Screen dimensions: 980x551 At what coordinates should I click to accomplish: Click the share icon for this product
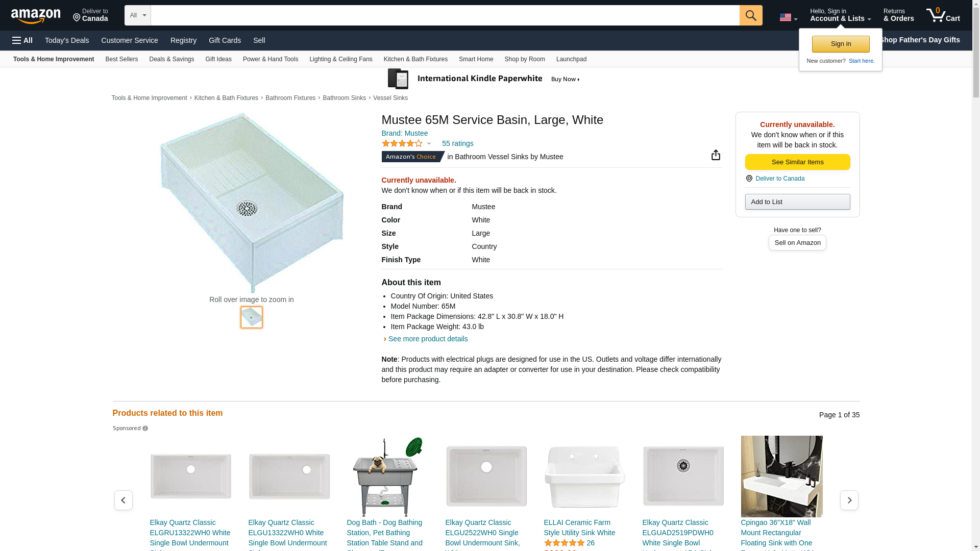coord(716,155)
